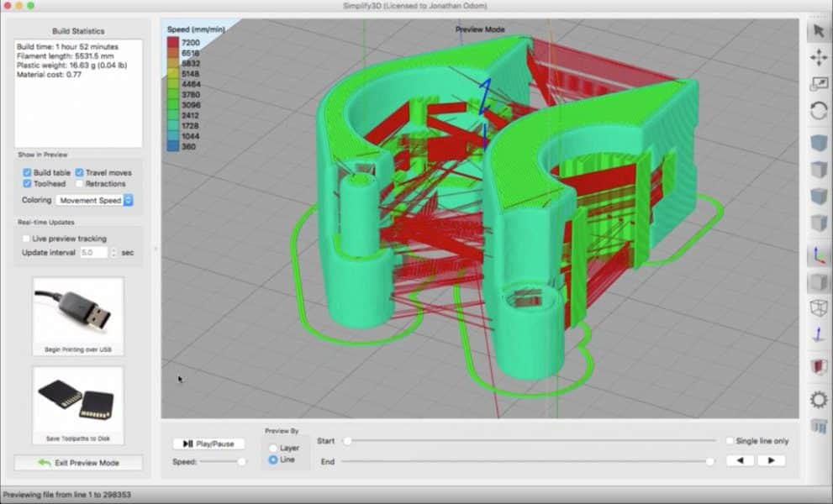Switch to front view cube
Viewport: 833px width, 504px height.
[x=819, y=196]
